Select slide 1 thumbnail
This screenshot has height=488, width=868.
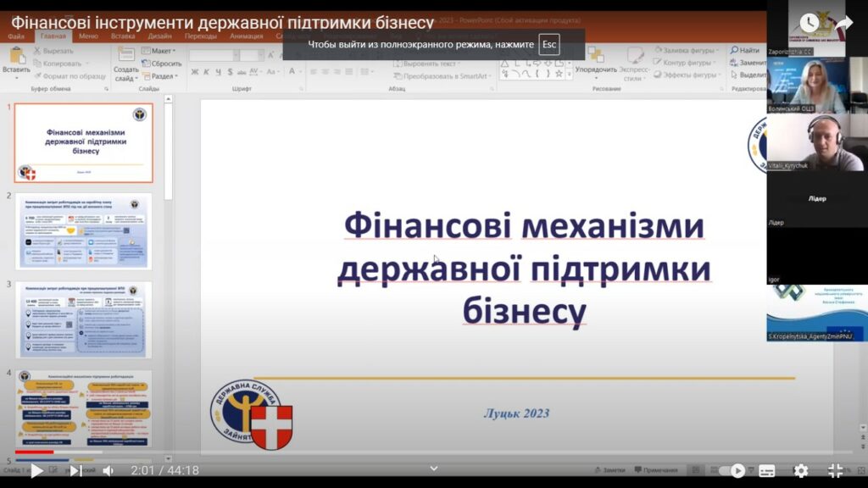pyautogui.click(x=84, y=142)
